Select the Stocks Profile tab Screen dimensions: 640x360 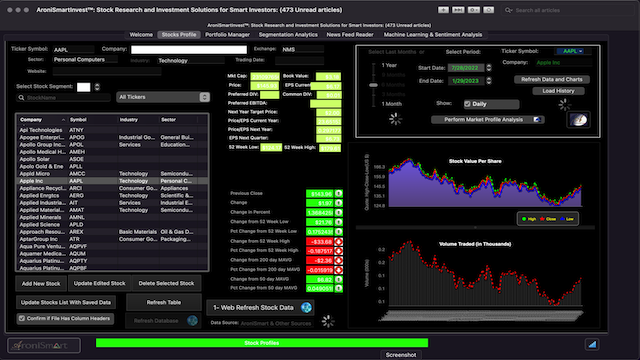click(179, 35)
